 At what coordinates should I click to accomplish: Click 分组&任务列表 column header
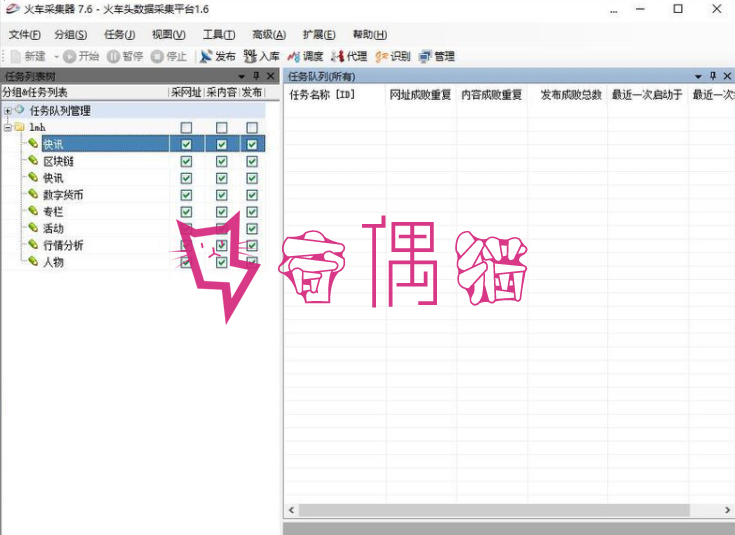pos(84,92)
